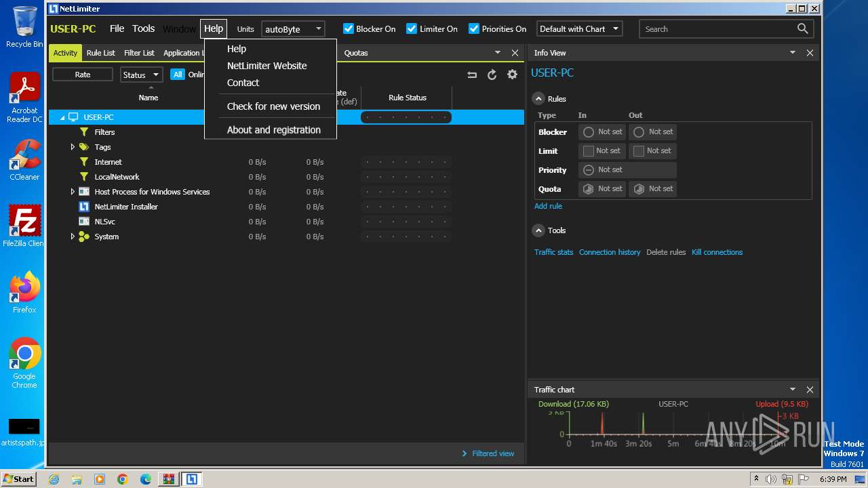Viewport: 868px width, 488px height.
Task: Open About and registration
Action: (273, 130)
